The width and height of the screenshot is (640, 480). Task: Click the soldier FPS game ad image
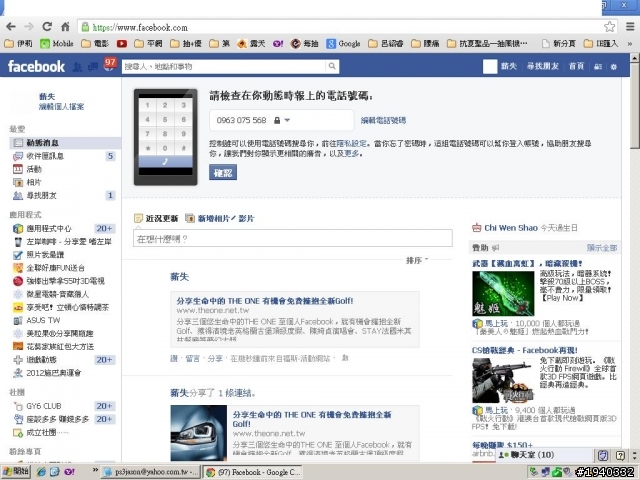pyautogui.click(x=503, y=380)
